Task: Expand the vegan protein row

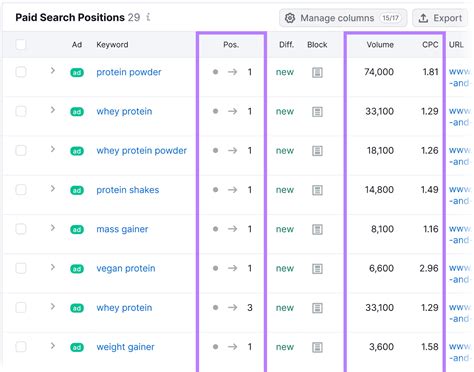Action: pos(52,267)
